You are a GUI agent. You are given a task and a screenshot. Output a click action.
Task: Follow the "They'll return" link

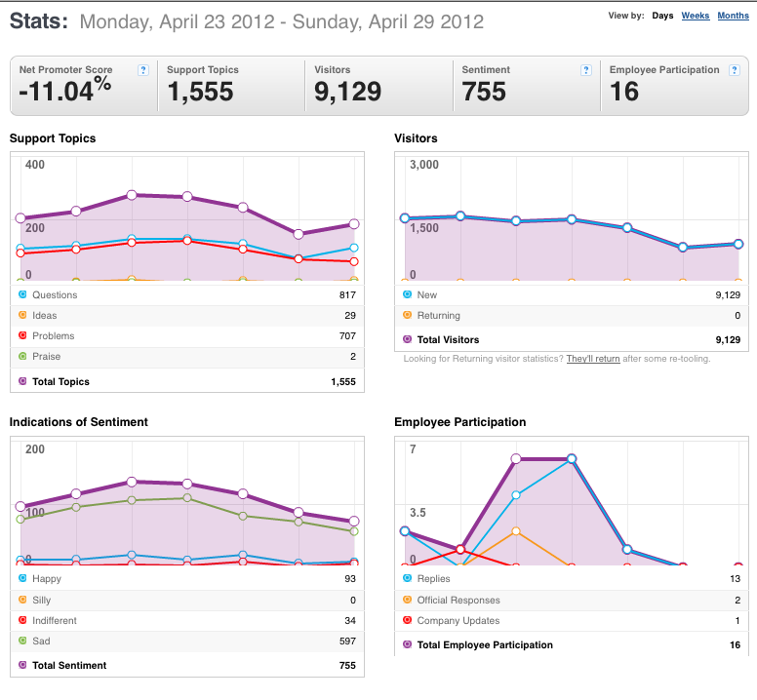coord(593,359)
